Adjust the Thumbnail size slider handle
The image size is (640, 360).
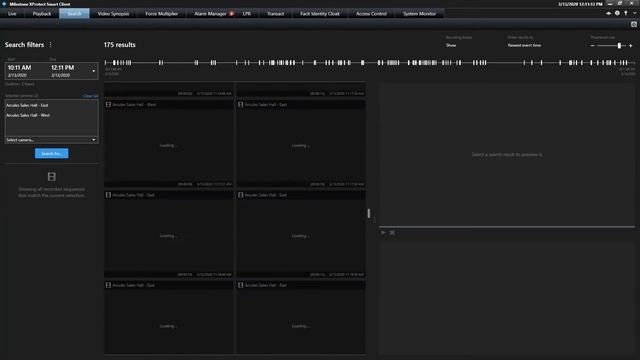(619, 46)
